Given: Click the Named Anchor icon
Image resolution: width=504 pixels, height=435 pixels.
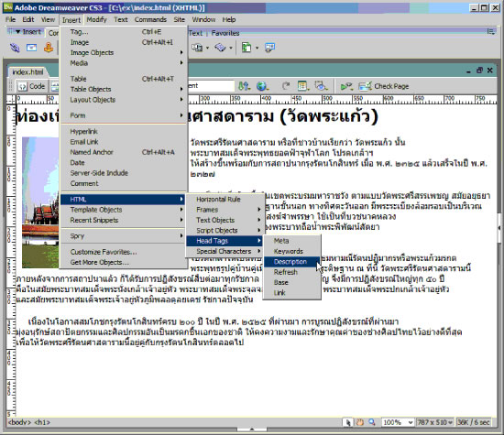Looking at the screenshot, I should click(x=49, y=48).
